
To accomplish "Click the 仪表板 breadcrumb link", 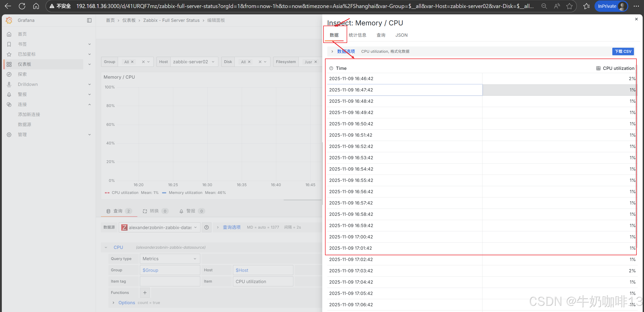I will point(129,20).
